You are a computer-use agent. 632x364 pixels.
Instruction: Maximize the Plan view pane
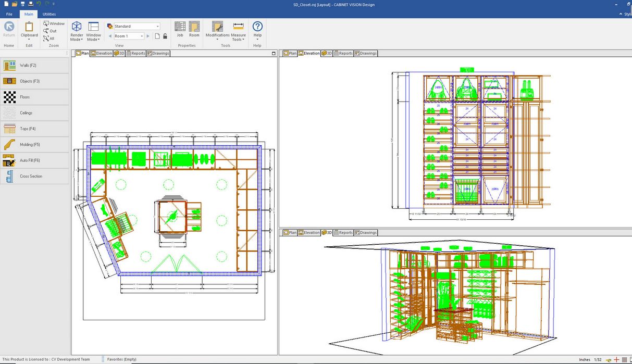click(274, 53)
